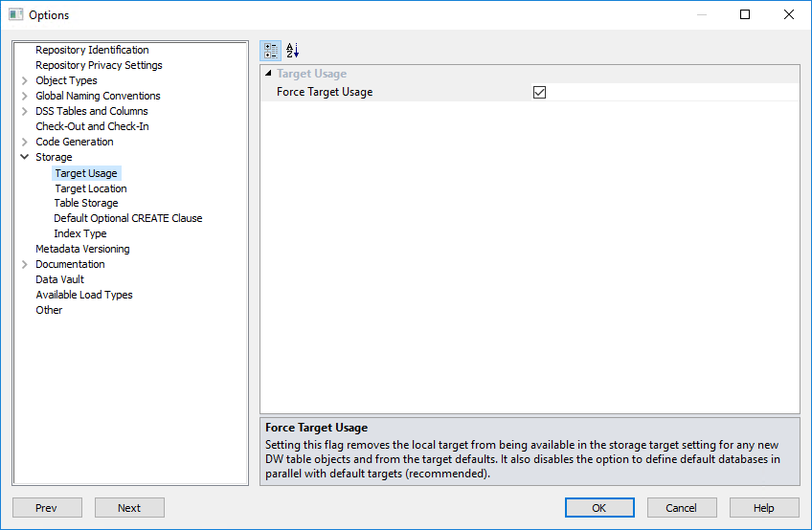Image resolution: width=812 pixels, height=530 pixels.
Task: Click the Options window title icon
Action: (15, 14)
